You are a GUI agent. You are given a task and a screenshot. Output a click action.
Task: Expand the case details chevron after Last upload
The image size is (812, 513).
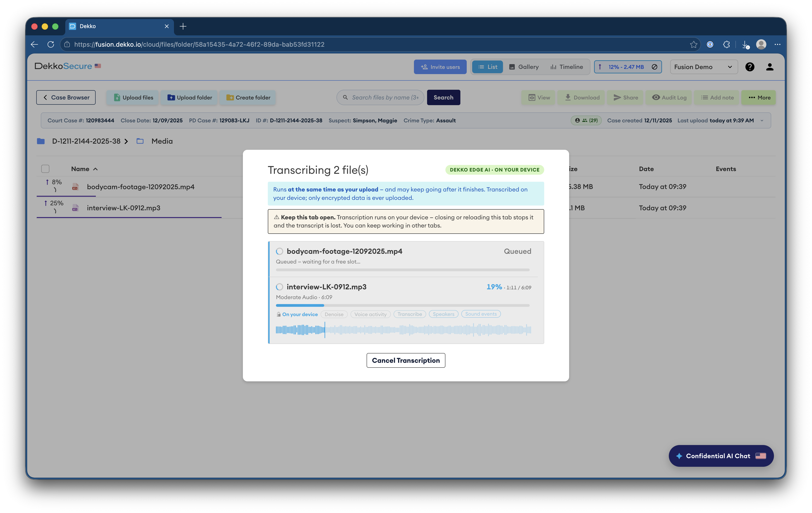(762, 120)
